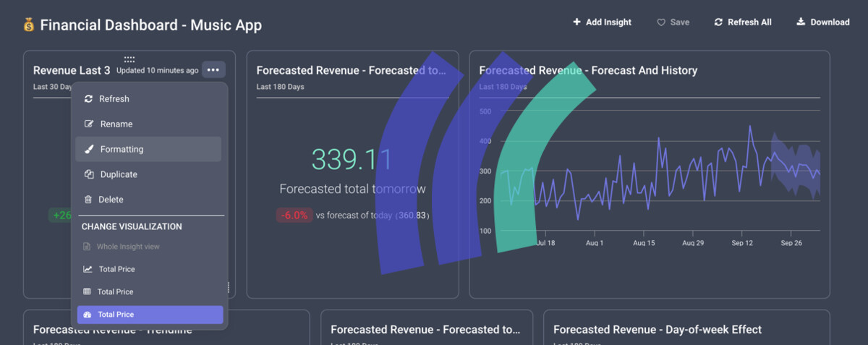This screenshot has width=868, height=345.
Task: Click the Day-of-week Effect card title
Action: [658, 329]
